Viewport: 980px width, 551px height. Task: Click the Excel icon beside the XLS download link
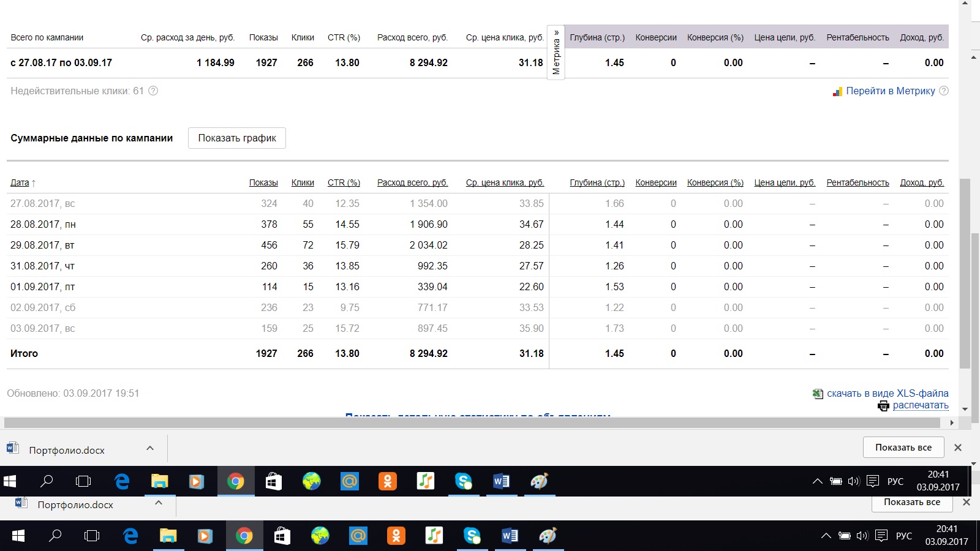click(x=818, y=394)
